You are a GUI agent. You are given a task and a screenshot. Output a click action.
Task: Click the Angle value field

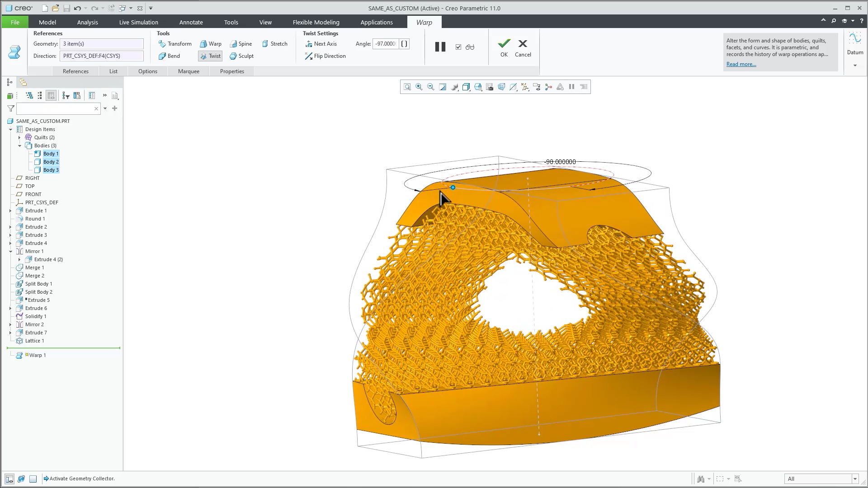pos(386,44)
